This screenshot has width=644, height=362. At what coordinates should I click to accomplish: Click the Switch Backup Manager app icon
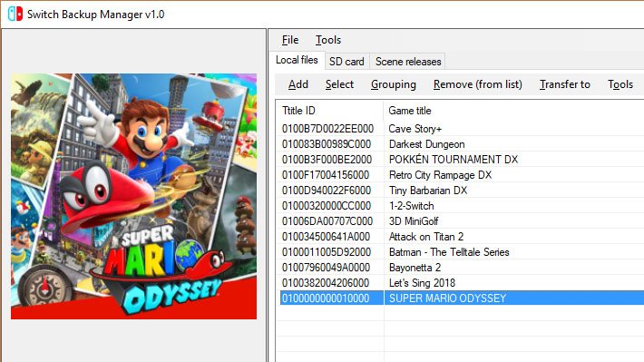click(x=15, y=14)
